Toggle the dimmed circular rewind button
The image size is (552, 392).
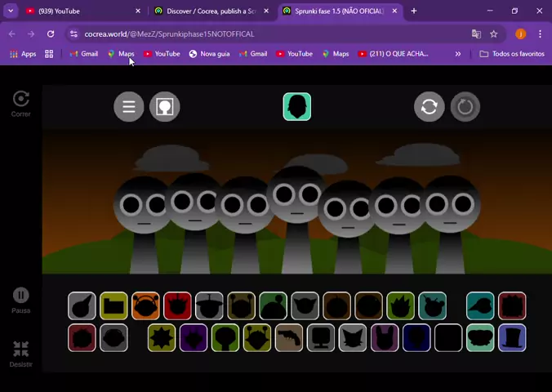[465, 107]
